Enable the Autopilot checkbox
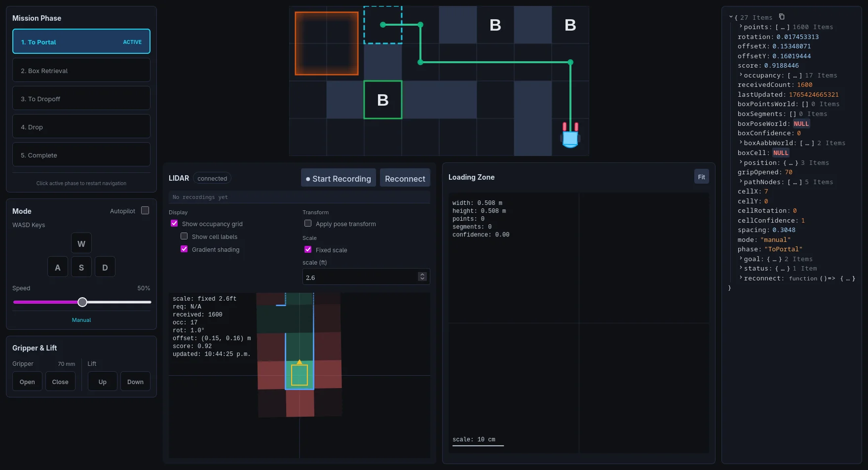 145,210
